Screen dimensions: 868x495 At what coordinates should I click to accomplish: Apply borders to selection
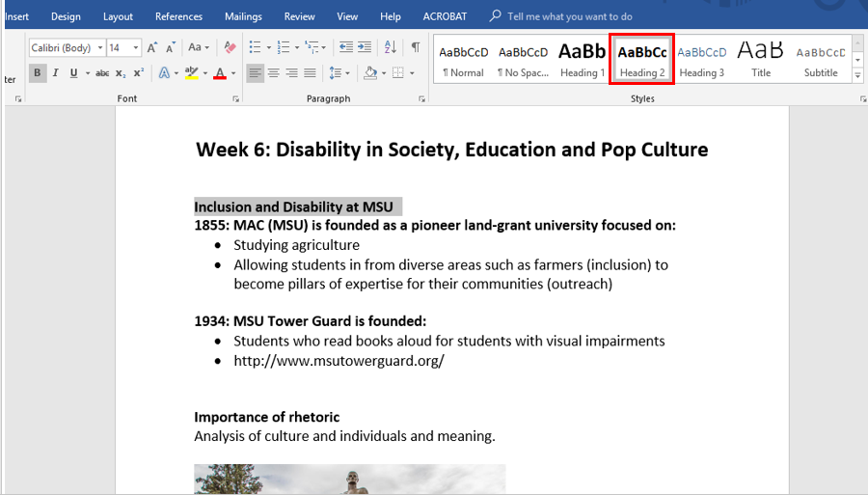(398, 72)
